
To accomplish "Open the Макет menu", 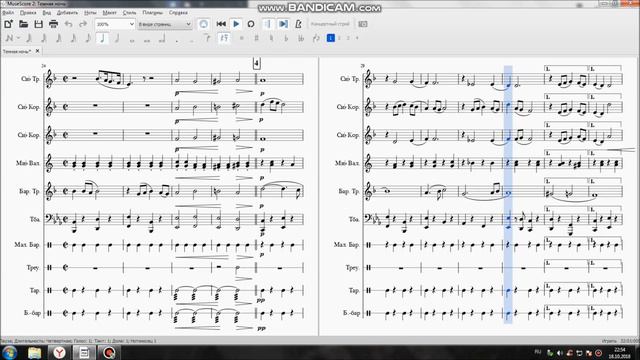I will 109,13.
